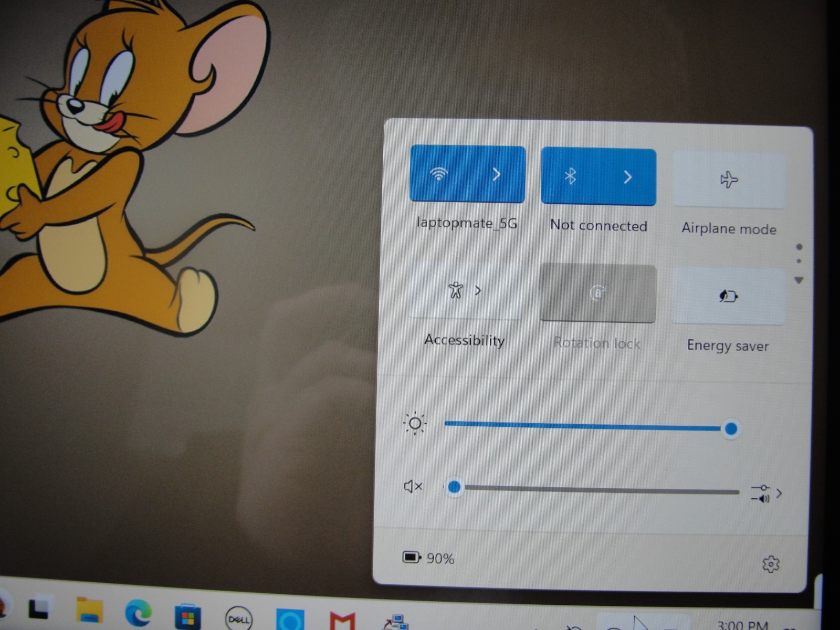840x630 pixels.
Task: Open Cortana from the taskbar
Action: click(x=290, y=620)
